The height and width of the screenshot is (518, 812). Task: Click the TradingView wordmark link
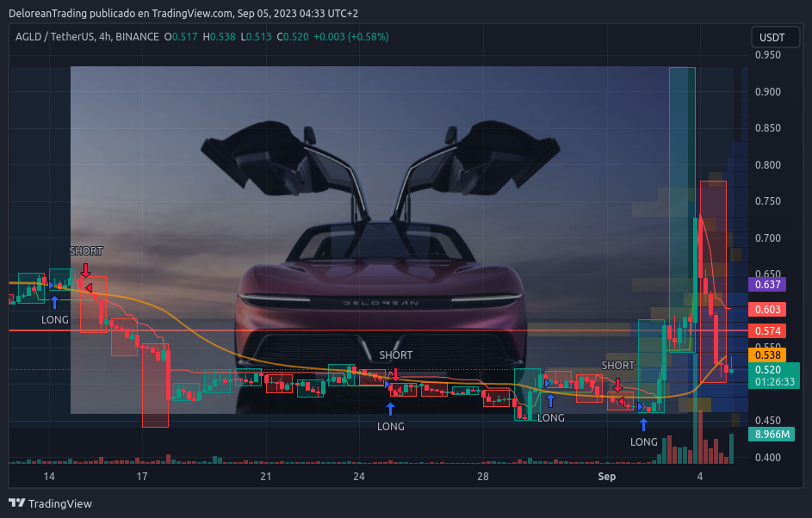59,503
